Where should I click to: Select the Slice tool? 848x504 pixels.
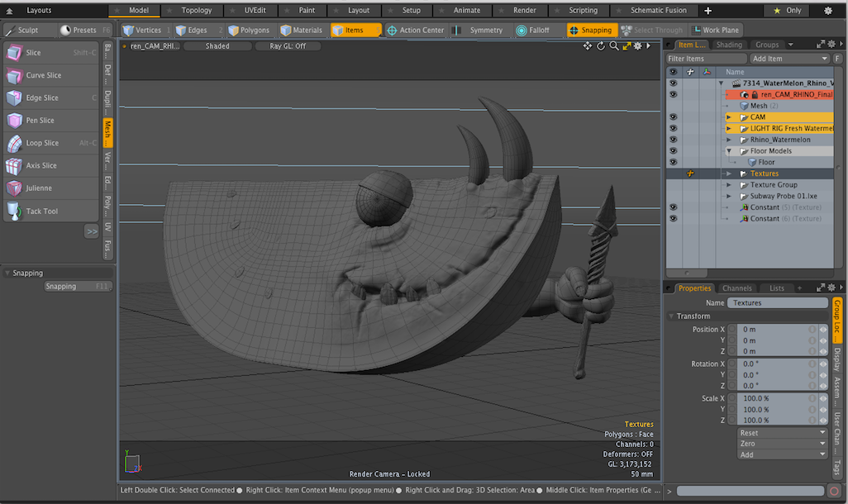point(51,52)
